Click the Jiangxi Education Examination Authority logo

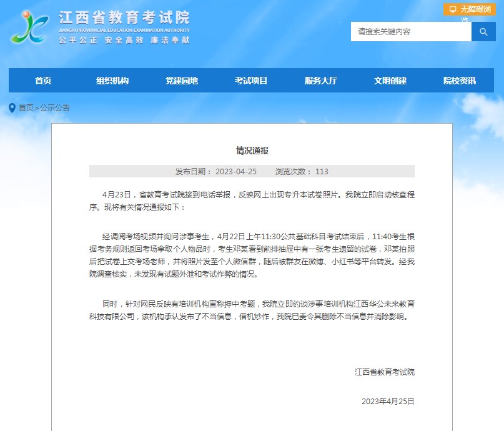click(29, 27)
